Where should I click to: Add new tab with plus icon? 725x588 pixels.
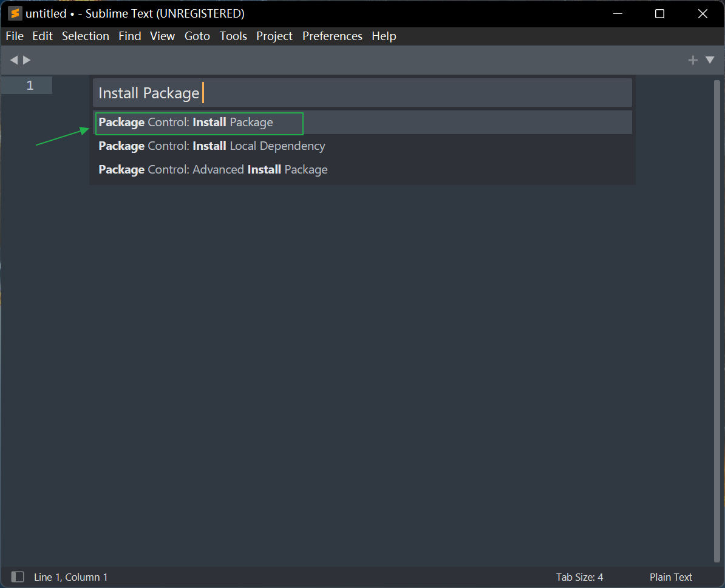point(693,60)
